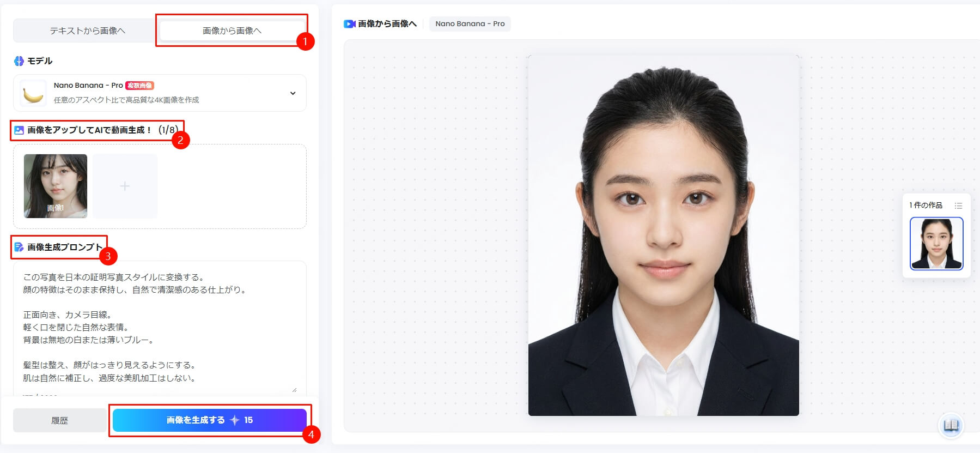Click the sparkle credits icon
The height and width of the screenshot is (453, 980).
[x=235, y=420]
